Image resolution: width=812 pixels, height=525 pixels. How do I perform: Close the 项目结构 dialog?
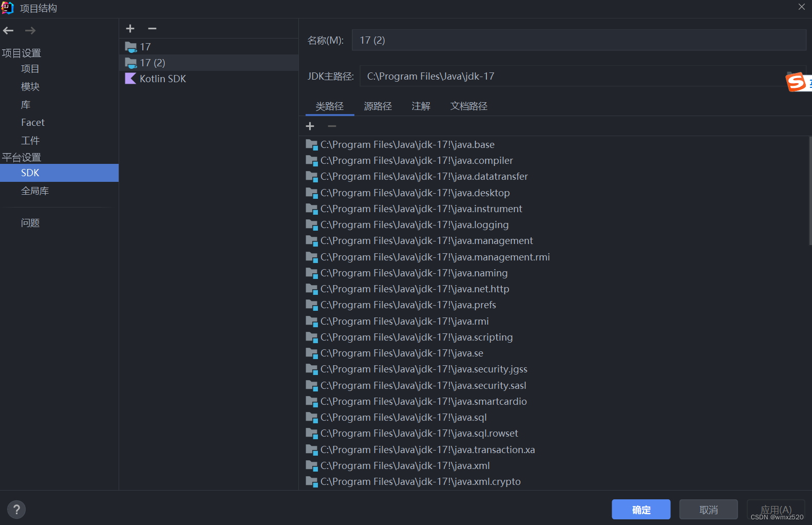[802, 7]
